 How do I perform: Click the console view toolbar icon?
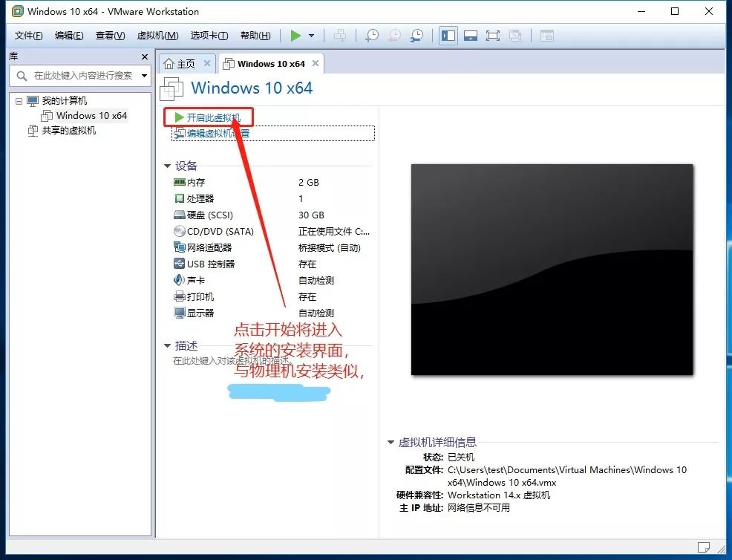click(x=546, y=36)
